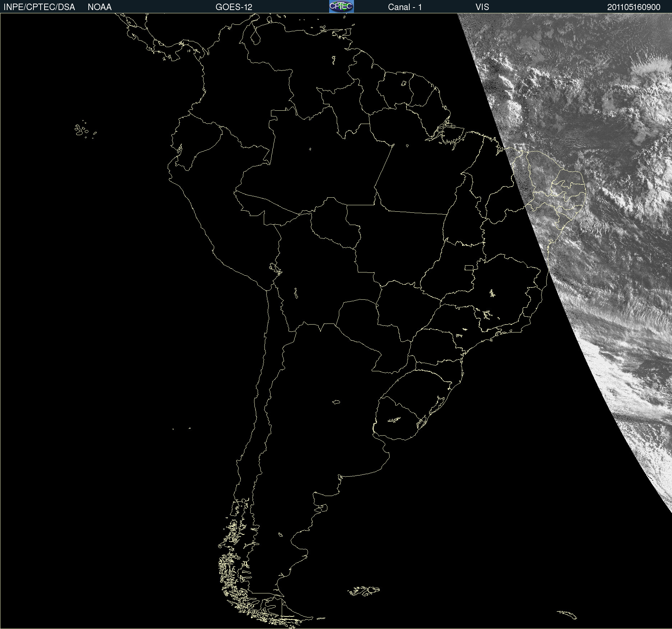Click the VIS channel label
Image resolution: width=672 pixels, height=629 pixels.
tap(482, 7)
